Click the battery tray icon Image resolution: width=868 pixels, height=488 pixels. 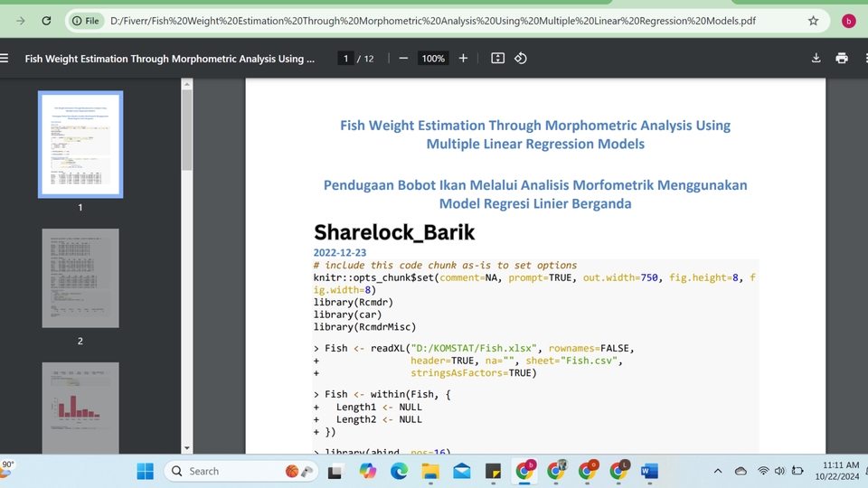[797, 472]
